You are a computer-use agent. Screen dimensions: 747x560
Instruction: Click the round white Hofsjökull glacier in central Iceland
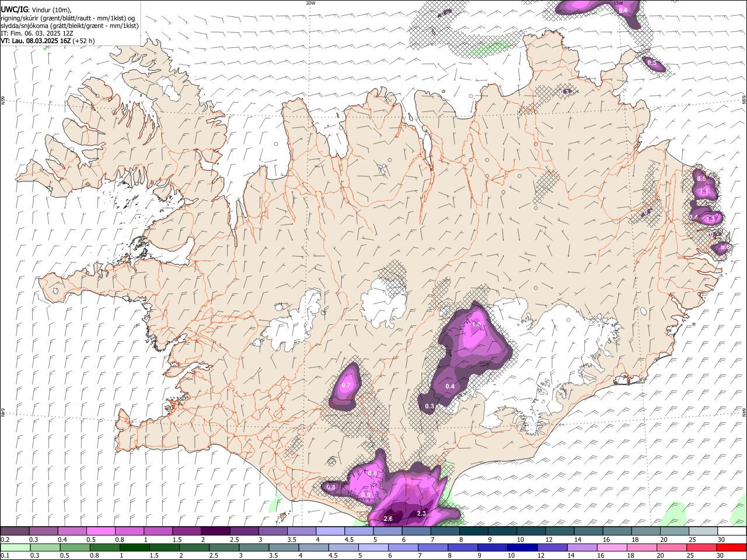385,303
